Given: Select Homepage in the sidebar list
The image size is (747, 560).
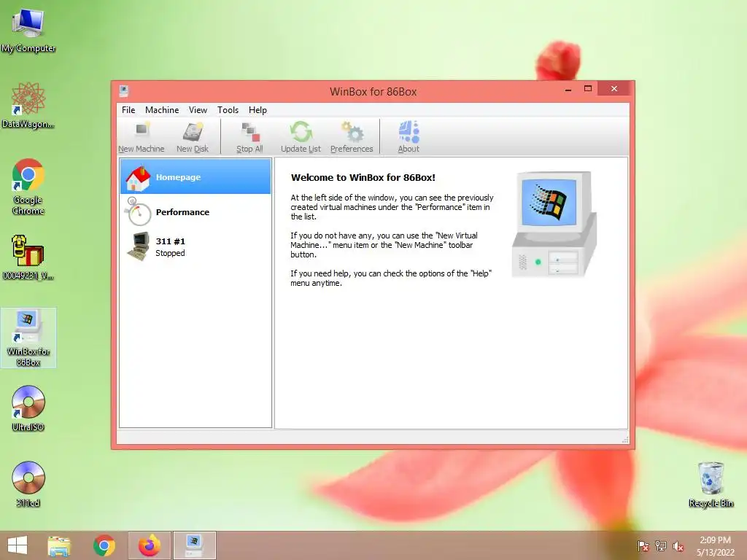Looking at the screenshot, I should tap(196, 176).
